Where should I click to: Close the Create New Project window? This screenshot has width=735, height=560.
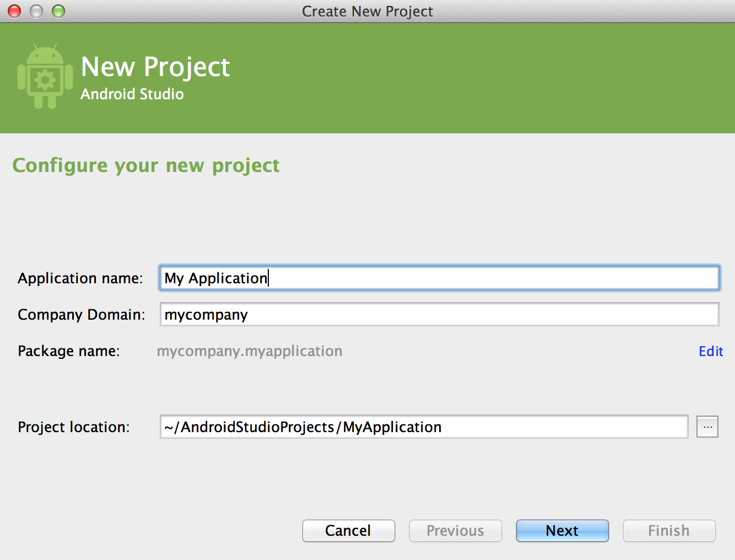[x=14, y=11]
